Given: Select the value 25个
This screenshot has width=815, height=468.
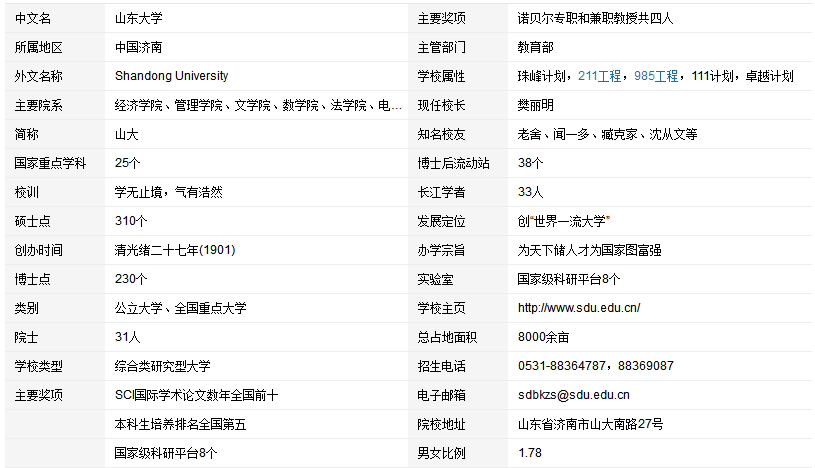Looking at the screenshot, I should click(127, 163).
